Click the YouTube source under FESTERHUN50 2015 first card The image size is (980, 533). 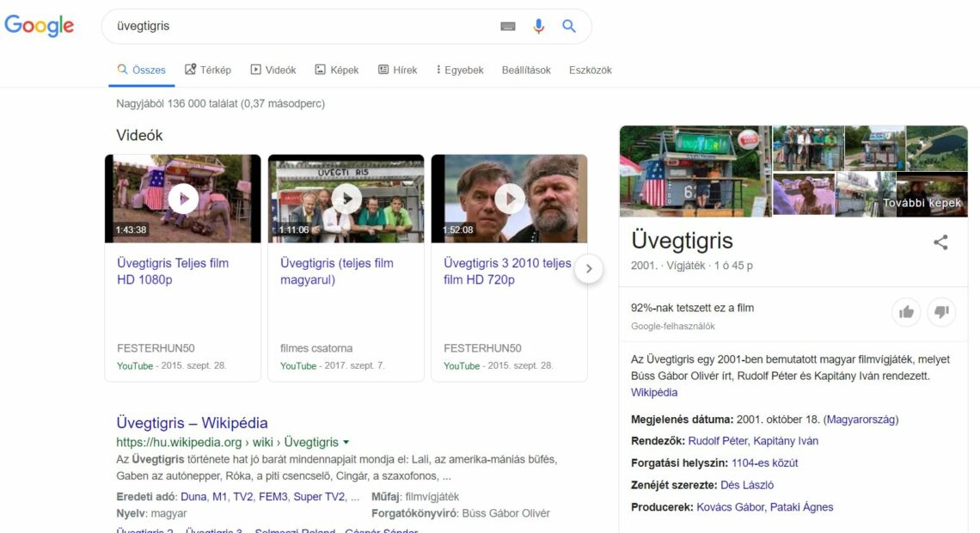[x=134, y=365]
